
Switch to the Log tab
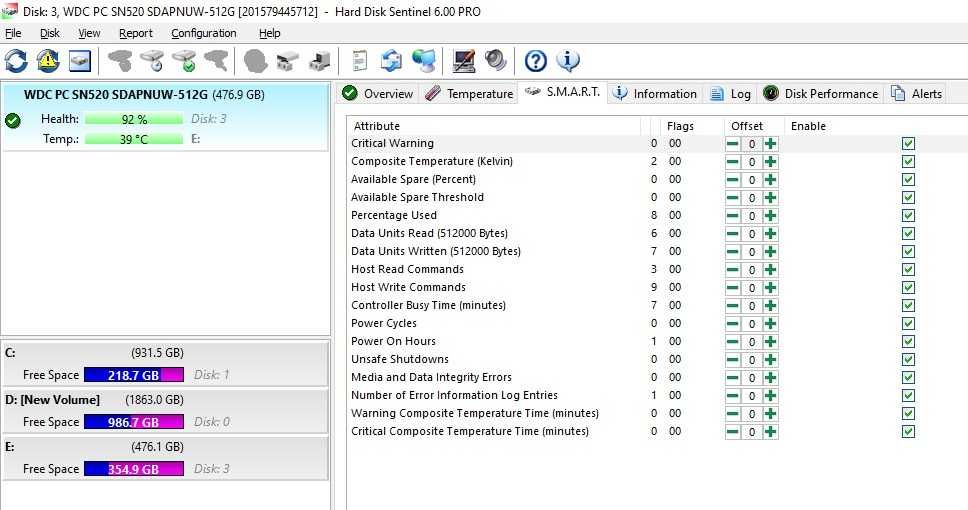pos(730,94)
